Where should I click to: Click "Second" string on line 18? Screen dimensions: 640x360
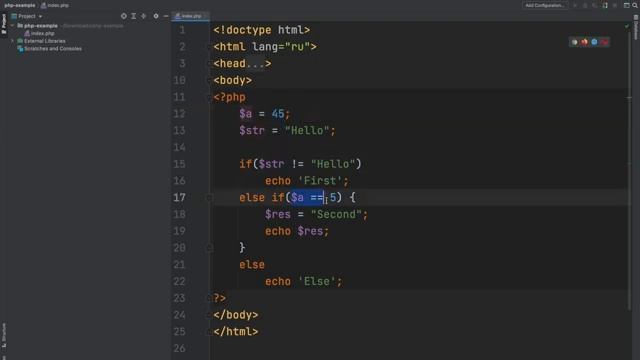(x=336, y=214)
